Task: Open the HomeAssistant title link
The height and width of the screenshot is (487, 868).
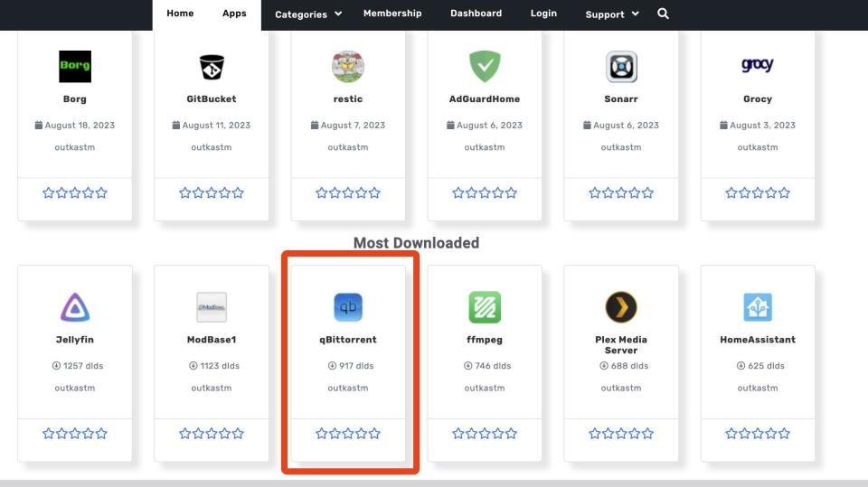Action: point(758,340)
